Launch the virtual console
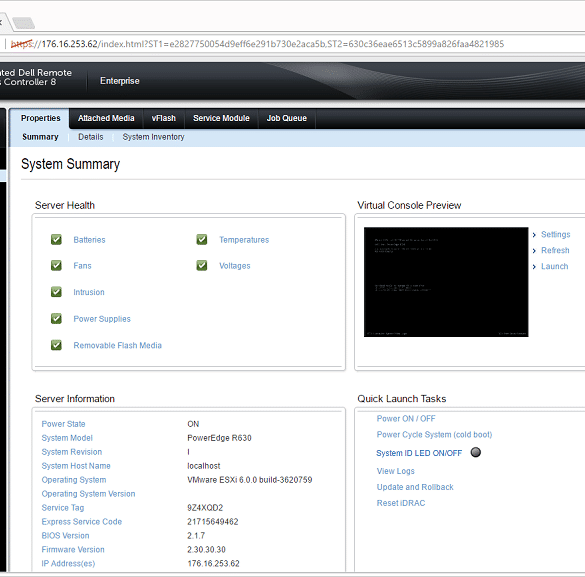585x577 pixels. [x=554, y=267]
